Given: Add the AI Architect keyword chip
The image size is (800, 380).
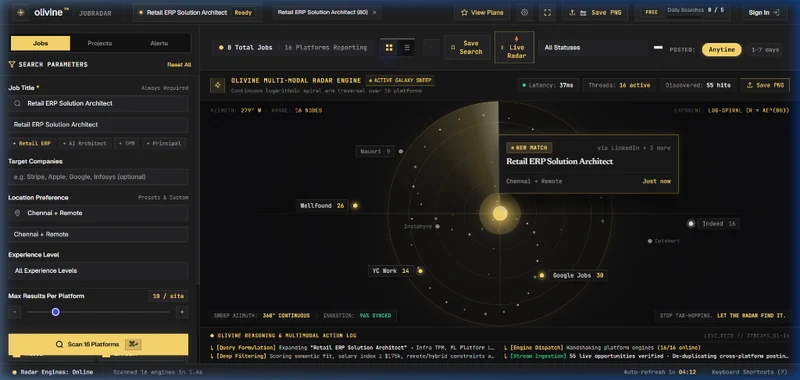Looking at the screenshot, I should click(85, 143).
